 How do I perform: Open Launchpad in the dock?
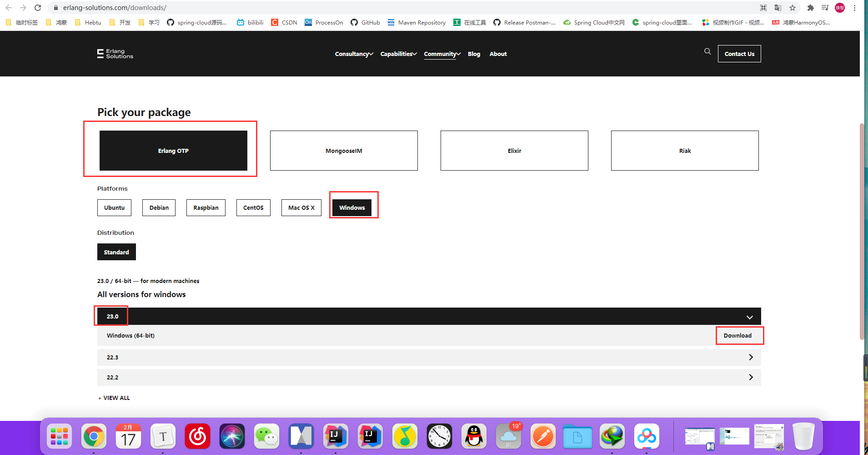pos(59,437)
